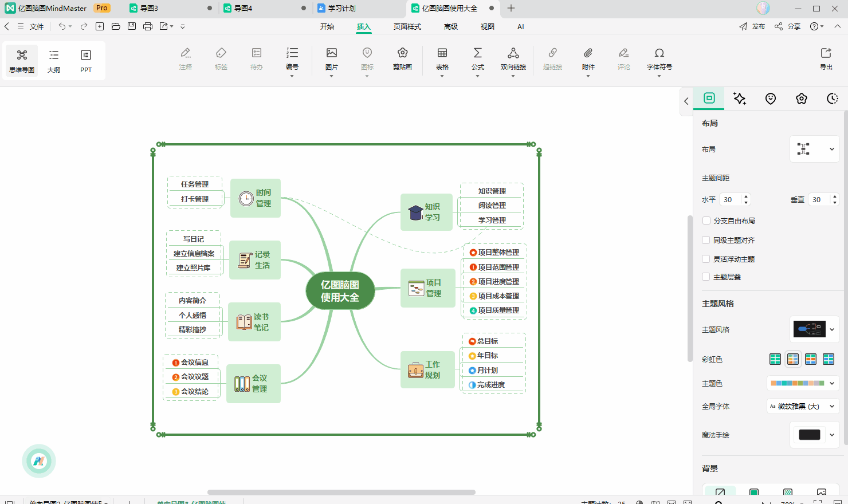The height and width of the screenshot is (504, 848).
Task: Choose the last 彩虹色 rainbow swatch
Action: [829, 359]
